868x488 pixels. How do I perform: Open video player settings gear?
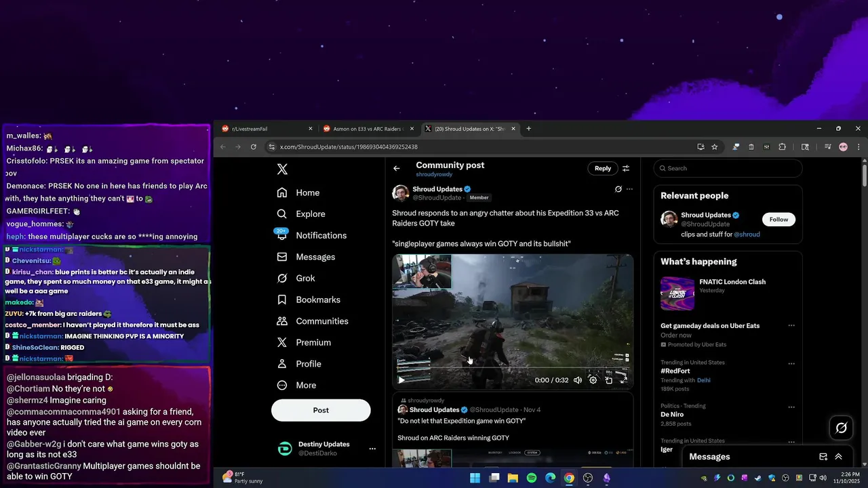pos(593,380)
